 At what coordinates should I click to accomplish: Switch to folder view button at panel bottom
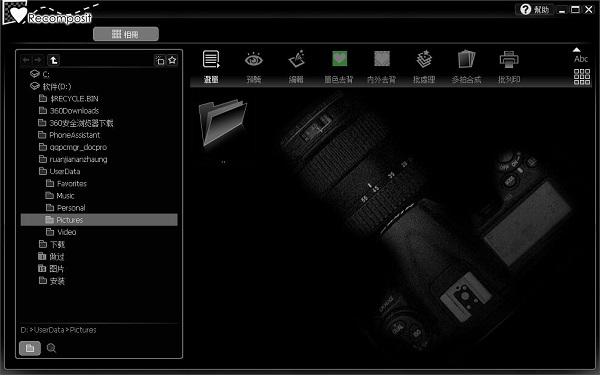click(x=30, y=348)
